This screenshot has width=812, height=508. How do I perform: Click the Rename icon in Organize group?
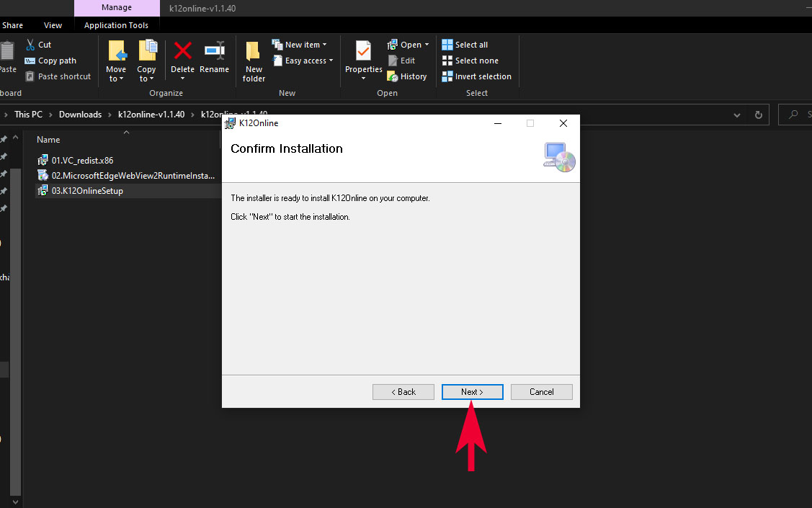[214, 52]
